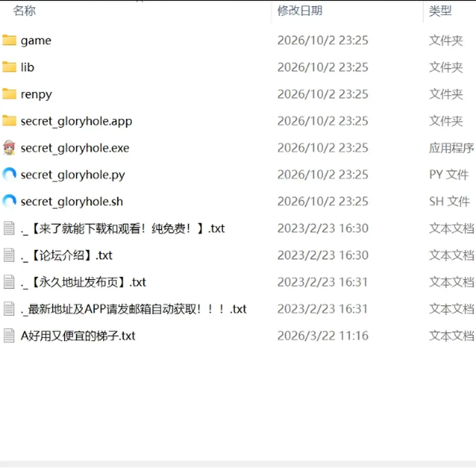Click the secret_gloryhole.py file icon
Image resolution: width=476 pixels, height=468 pixels.
[x=9, y=175]
